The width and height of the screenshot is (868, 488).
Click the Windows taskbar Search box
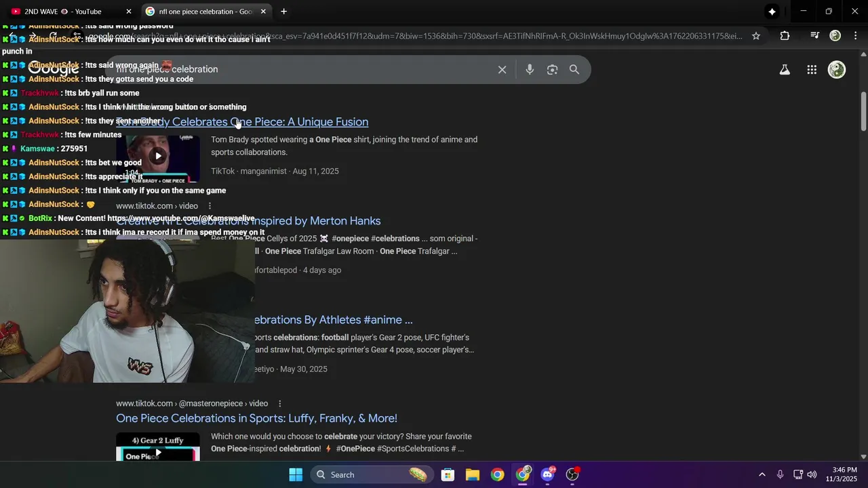(x=373, y=474)
